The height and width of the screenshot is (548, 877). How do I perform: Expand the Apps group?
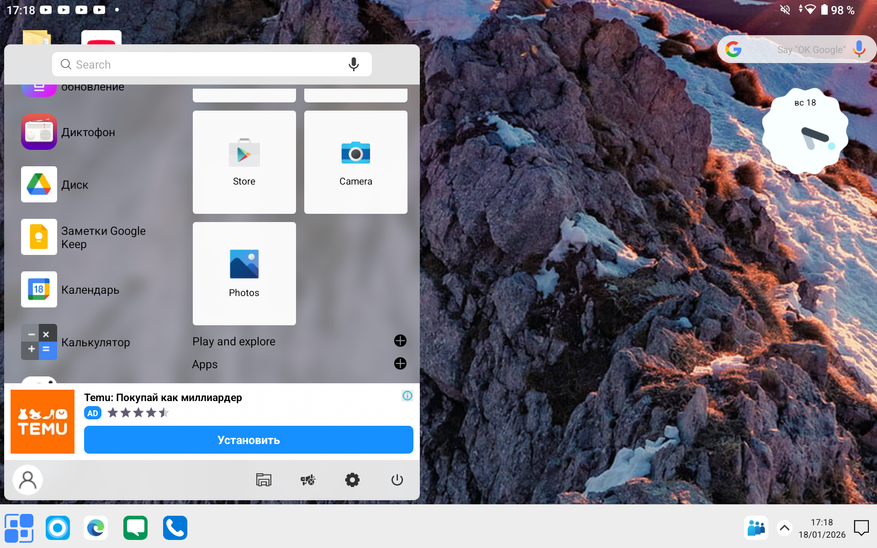coord(400,364)
